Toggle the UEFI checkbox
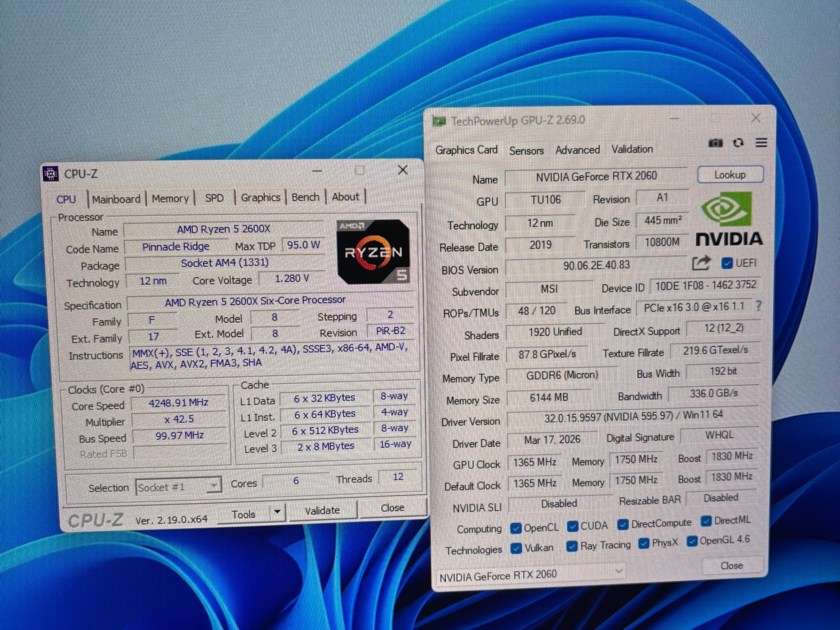Viewport: 840px width, 630px height. point(726,263)
